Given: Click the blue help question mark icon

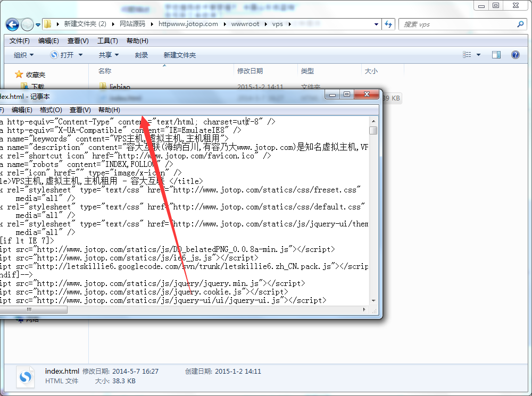Looking at the screenshot, I should 515,55.
